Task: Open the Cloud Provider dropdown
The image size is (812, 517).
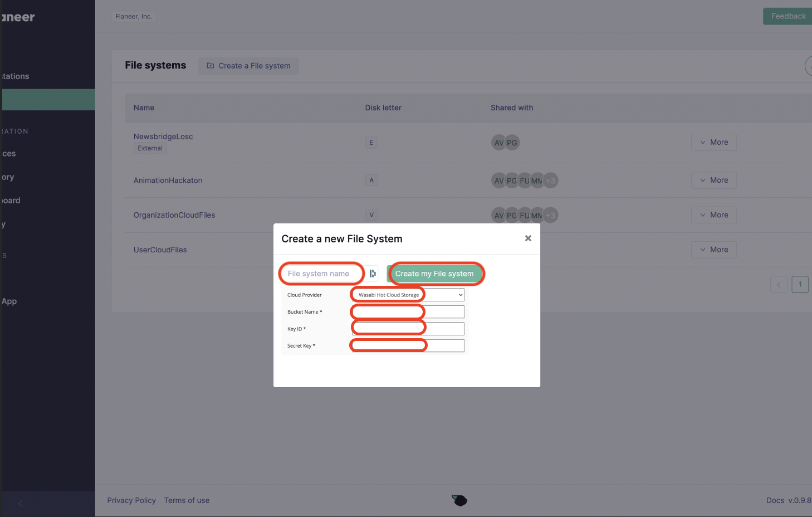Action: pyautogui.click(x=408, y=295)
